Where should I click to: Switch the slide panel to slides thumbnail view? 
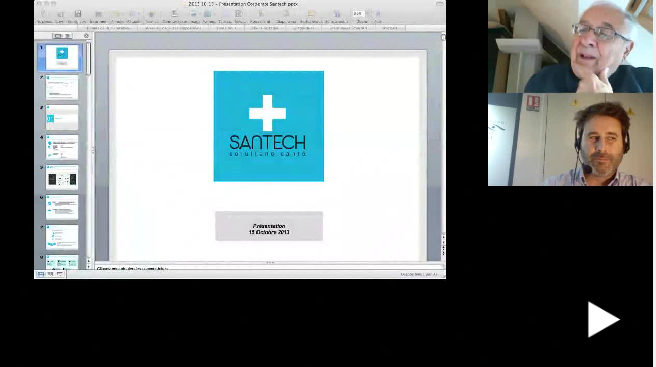(58, 36)
